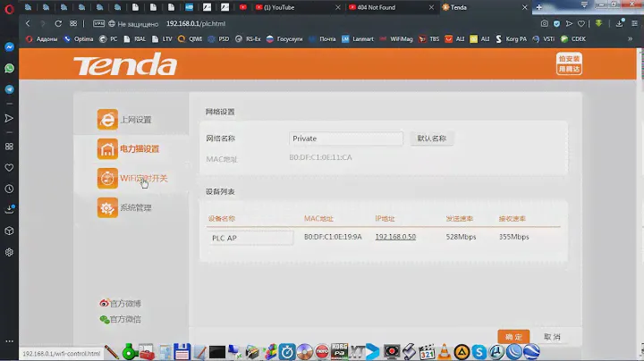
Task: Click the network name field containing Private
Action: [346, 139]
